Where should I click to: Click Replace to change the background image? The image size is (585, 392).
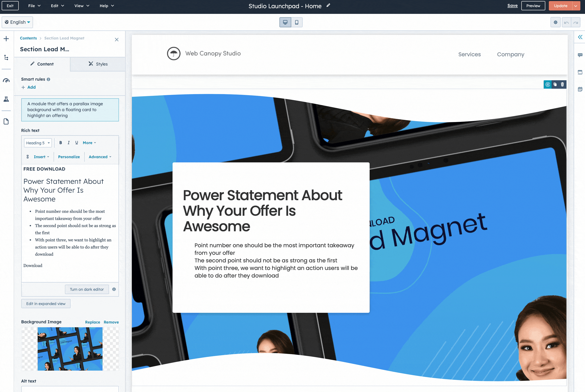92,322
